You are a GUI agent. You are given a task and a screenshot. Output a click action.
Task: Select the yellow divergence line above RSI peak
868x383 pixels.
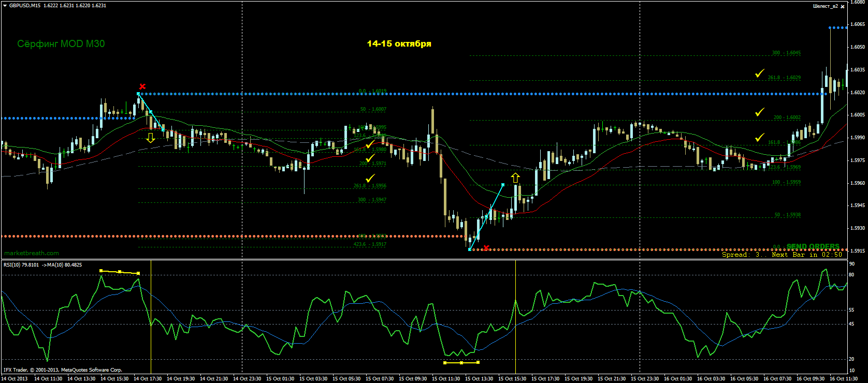click(x=120, y=272)
